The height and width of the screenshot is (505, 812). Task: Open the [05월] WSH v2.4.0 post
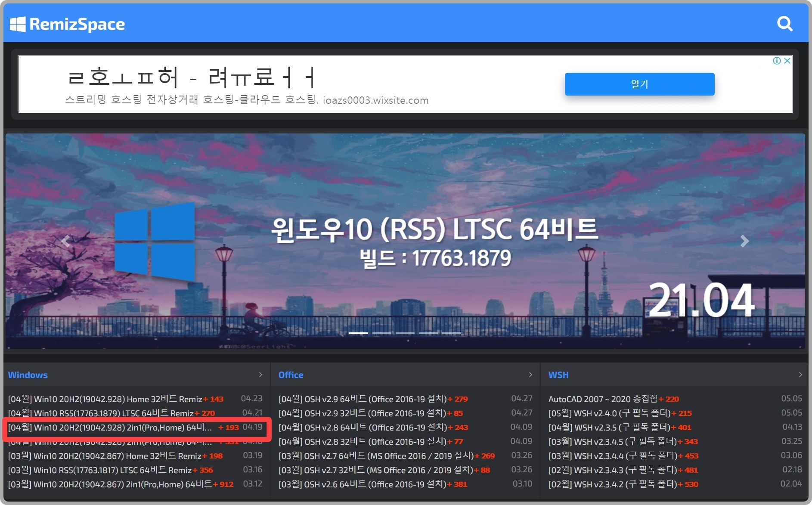(x=609, y=413)
